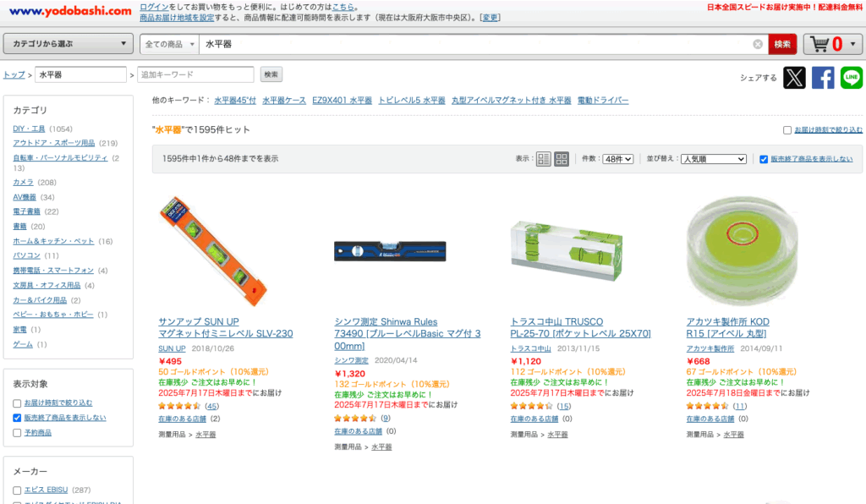The width and height of the screenshot is (866, 504).
Task: Open the 並び替え 人気順 sort dropdown
Action: click(714, 159)
